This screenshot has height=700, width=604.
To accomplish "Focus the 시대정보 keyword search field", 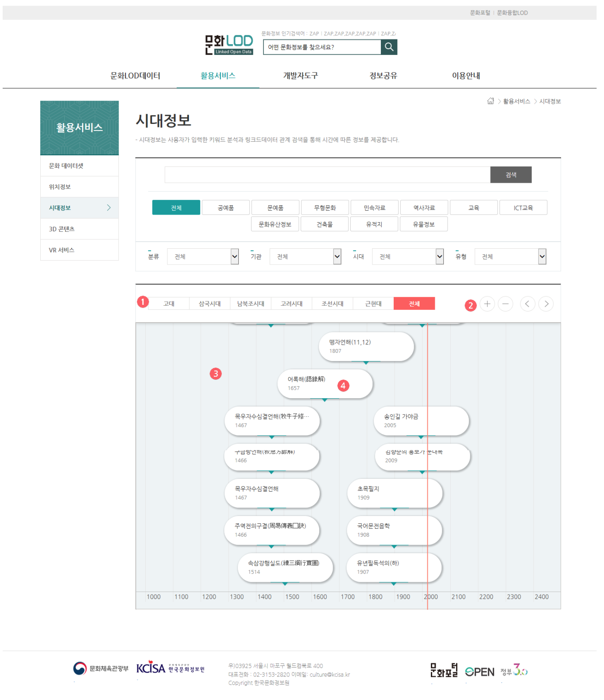I will tap(327, 175).
